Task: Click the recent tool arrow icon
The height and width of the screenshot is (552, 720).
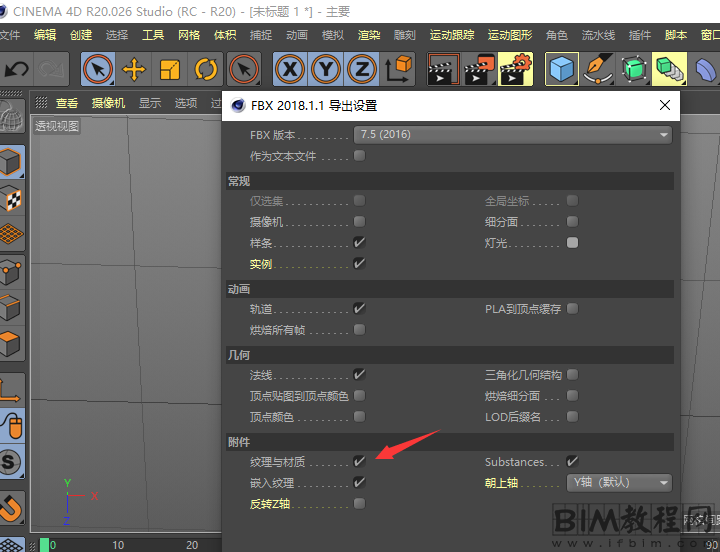Action: pyautogui.click(x=244, y=69)
